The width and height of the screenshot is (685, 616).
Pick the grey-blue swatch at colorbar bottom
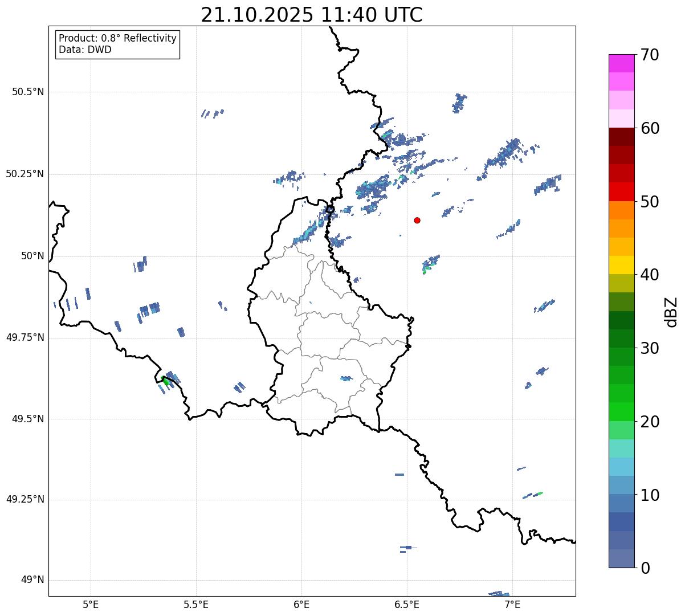tap(621, 558)
